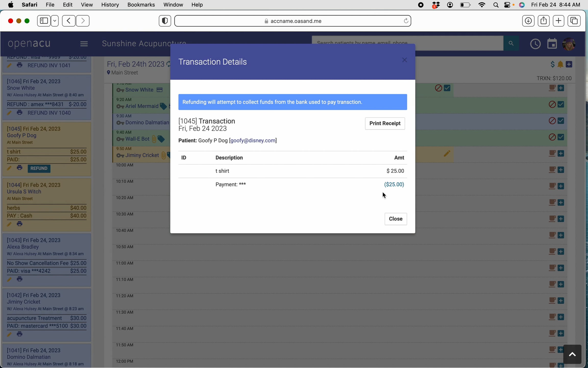Click scroll-to-top arrow button

coord(572,354)
